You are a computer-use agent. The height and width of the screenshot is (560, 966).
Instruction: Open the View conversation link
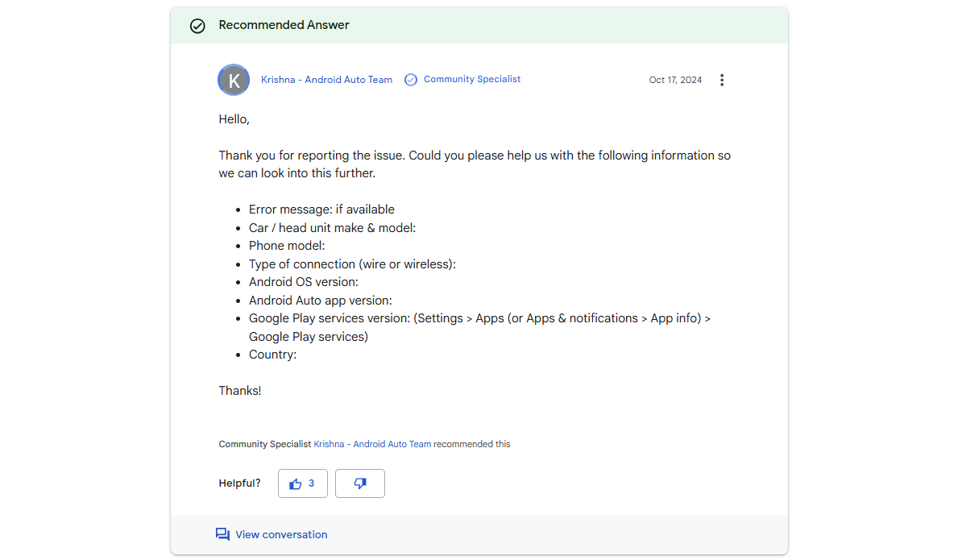pos(281,535)
